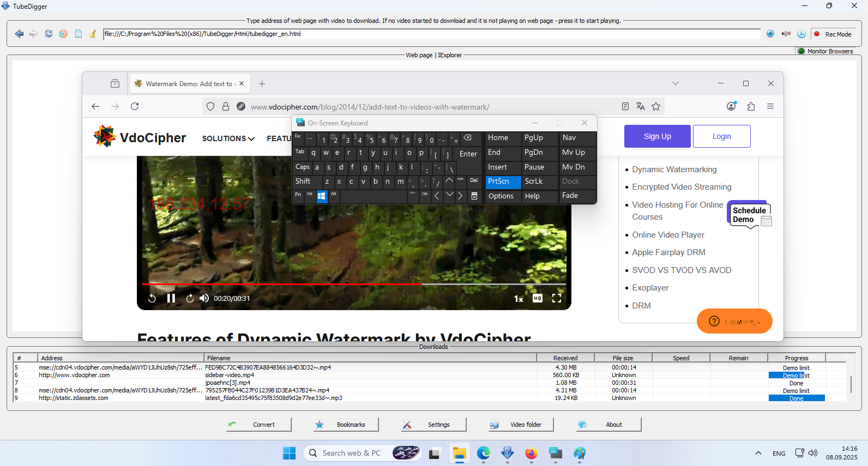Image resolution: width=868 pixels, height=466 pixels.
Task: Toggle Rec Mode button
Action: (833, 34)
